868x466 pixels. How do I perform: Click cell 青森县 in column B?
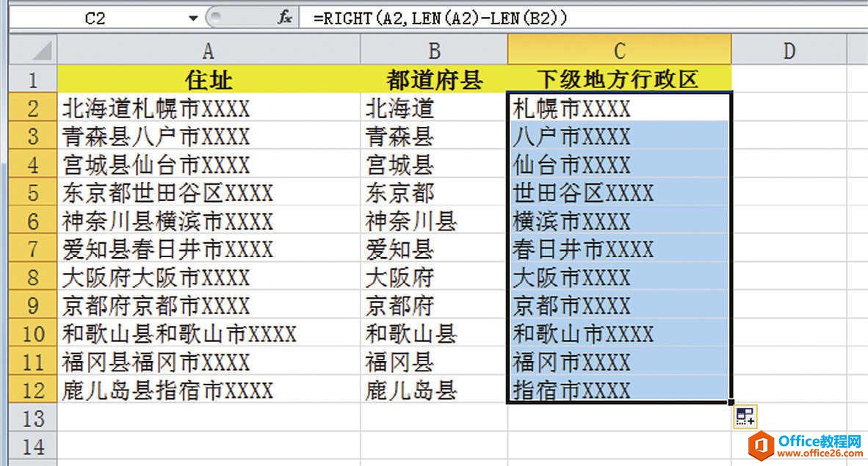(434, 136)
